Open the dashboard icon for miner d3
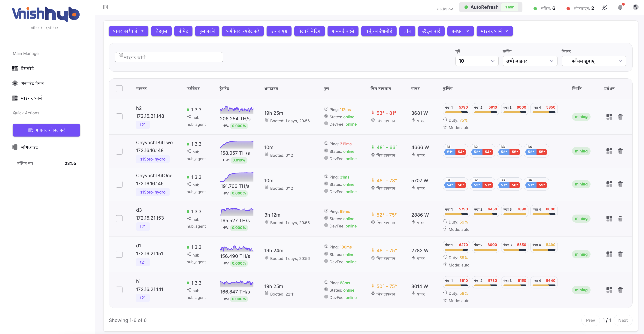Image resolution: width=644 pixels, height=334 pixels. (x=609, y=218)
